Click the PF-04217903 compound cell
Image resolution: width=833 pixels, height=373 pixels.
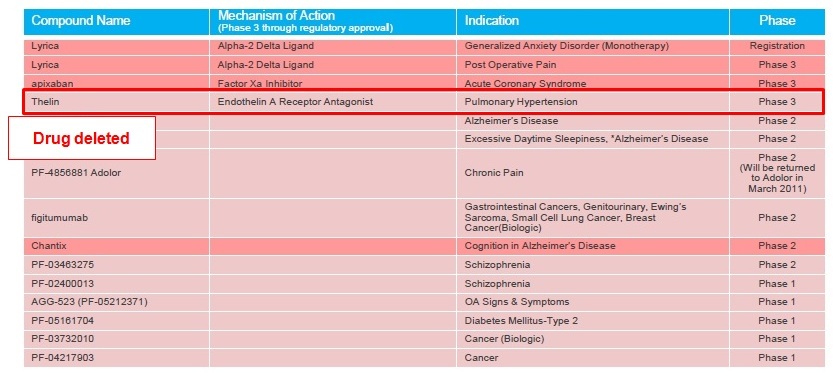[x=116, y=358]
